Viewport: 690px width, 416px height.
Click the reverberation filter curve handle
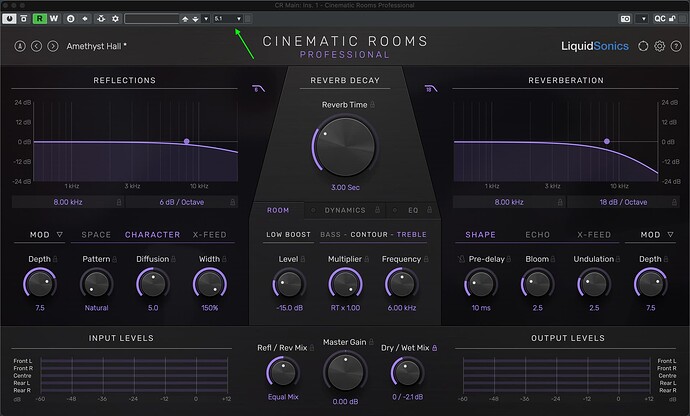pyautogui.click(x=607, y=141)
